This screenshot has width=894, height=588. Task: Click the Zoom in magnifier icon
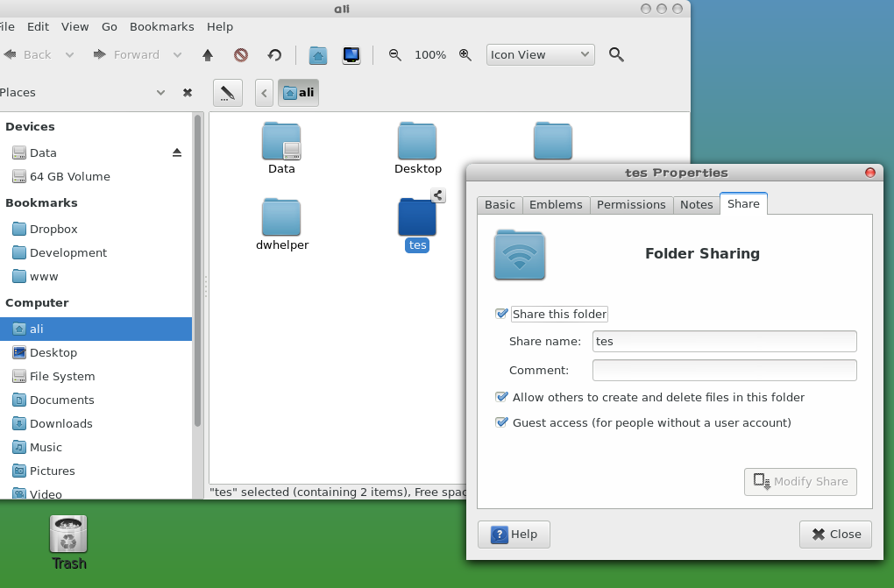(465, 55)
